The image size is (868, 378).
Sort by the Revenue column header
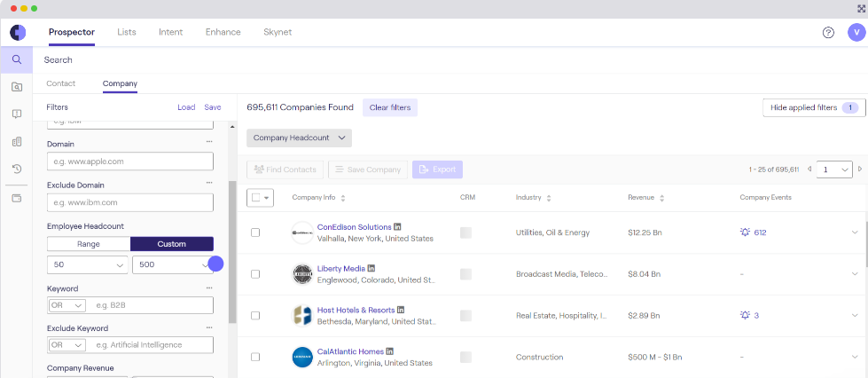tap(645, 197)
